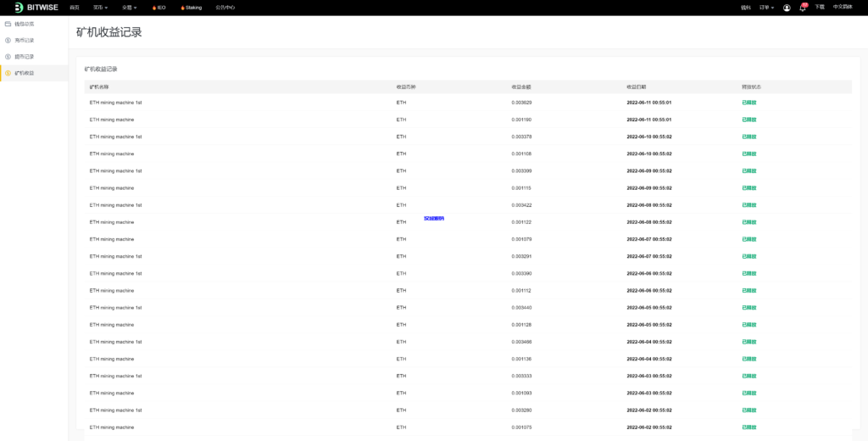Click the wallet overview icon in sidebar
This screenshot has height=441, width=868.
(x=8, y=24)
